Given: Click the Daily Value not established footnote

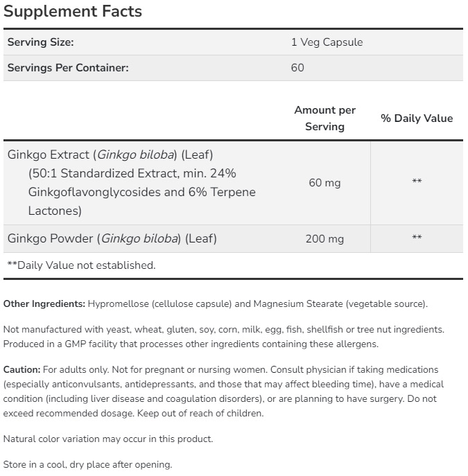Looking at the screenshot, I should (x=81, y=265).
